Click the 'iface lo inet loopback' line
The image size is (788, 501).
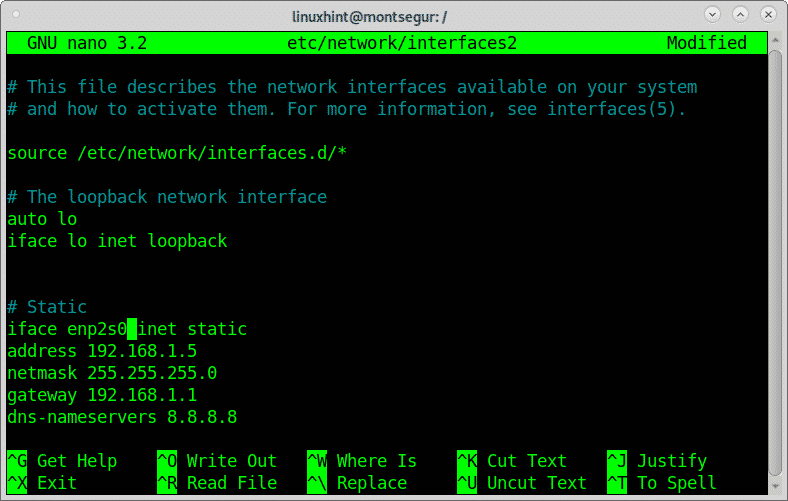(116, 241)
